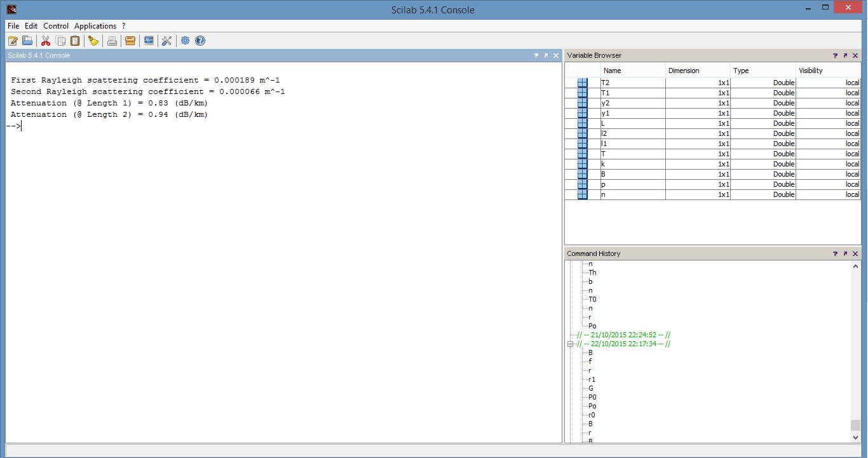
Task: Collapse the 22/10/2015 22:17:34 history session
Action: 570,344
